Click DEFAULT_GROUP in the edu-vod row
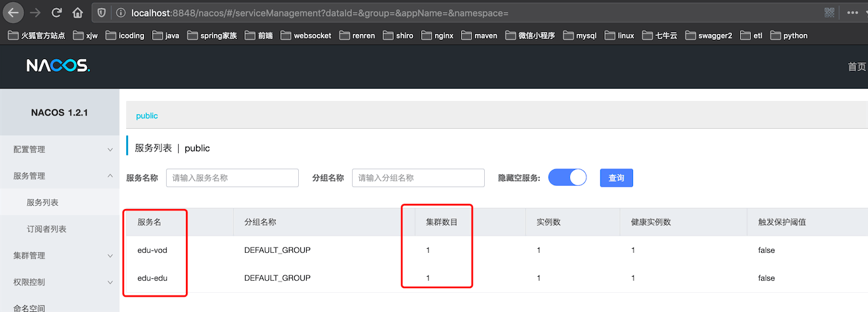Screen dimensions: 868x312 [278, 250]
